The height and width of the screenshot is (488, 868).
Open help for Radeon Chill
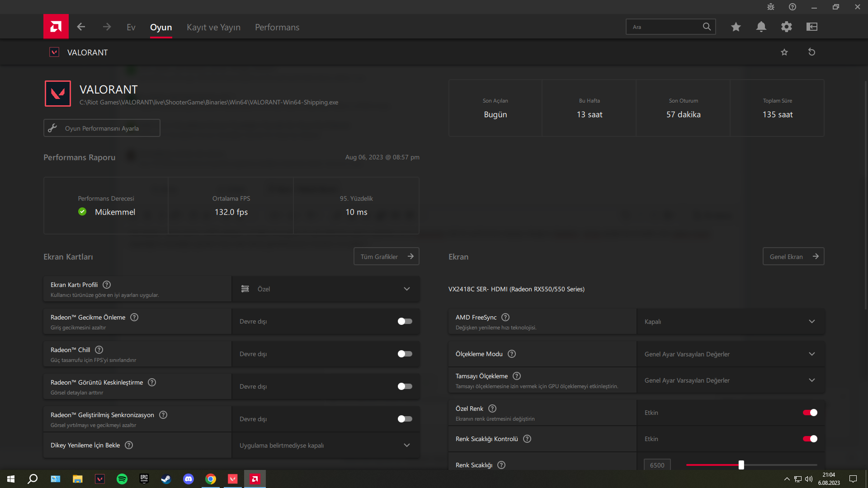(x=99, y=350)
